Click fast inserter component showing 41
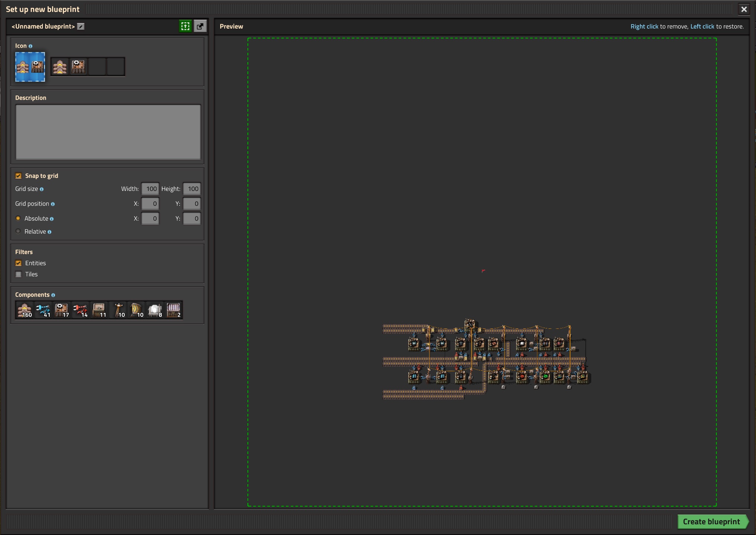Image resolution: width=756 pixels, height=535 pixels. 44,310
